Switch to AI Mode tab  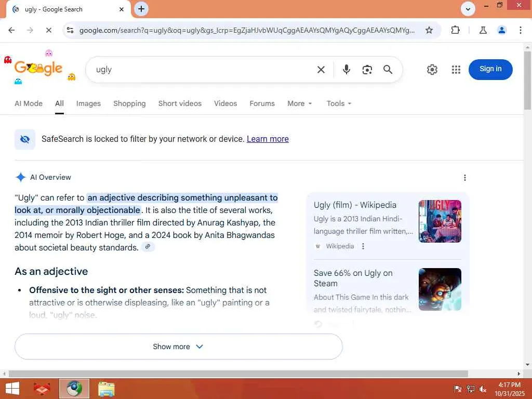29,103
